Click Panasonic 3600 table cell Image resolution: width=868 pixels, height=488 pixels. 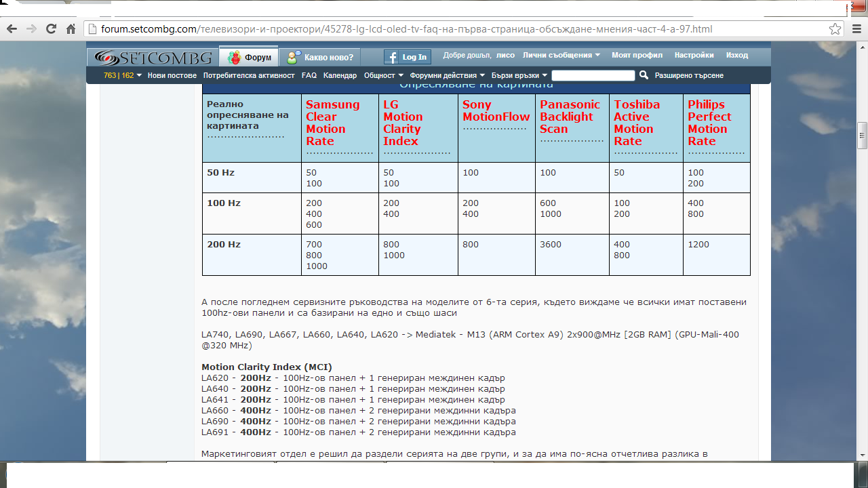pos(551,245)
